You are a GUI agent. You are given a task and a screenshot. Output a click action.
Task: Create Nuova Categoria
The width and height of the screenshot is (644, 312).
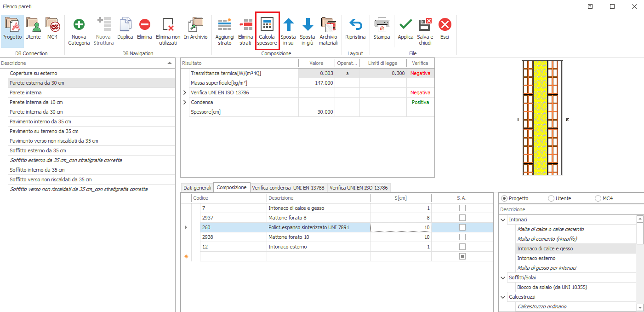(79, 25)
